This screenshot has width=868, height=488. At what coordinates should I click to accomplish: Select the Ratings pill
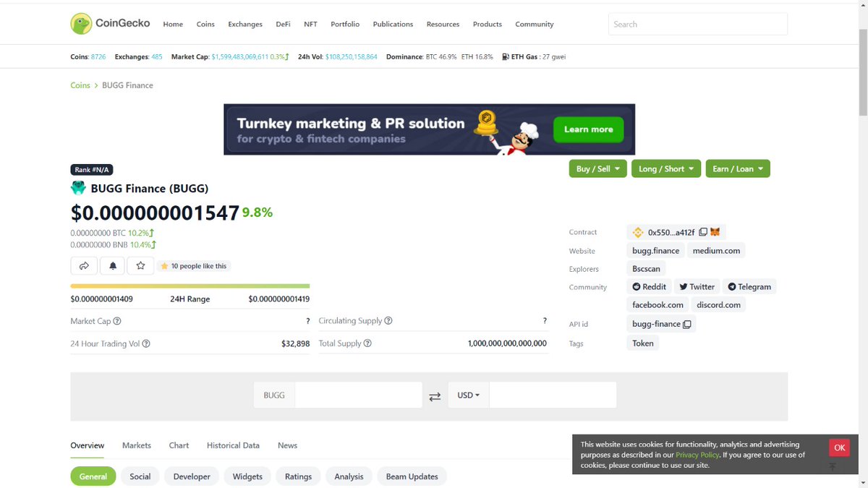pyautogui.click(x=298, y=476)
